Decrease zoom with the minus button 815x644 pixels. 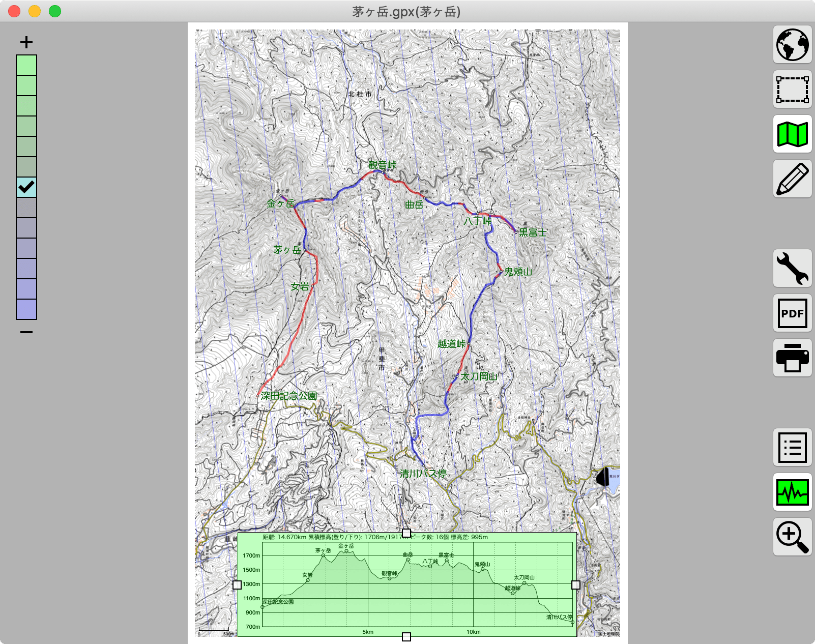click(26, 332)
